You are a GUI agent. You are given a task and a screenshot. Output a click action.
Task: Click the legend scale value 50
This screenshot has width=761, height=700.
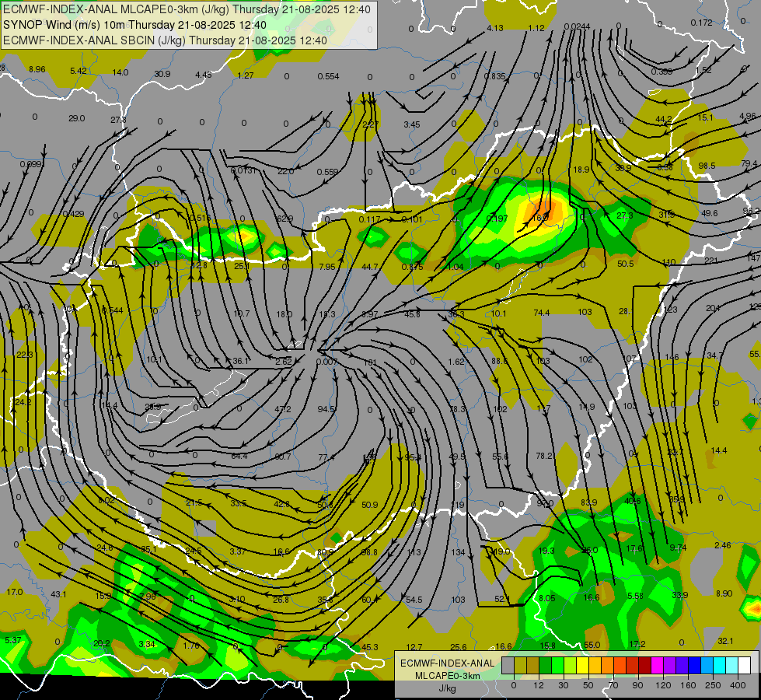(588, 685)
